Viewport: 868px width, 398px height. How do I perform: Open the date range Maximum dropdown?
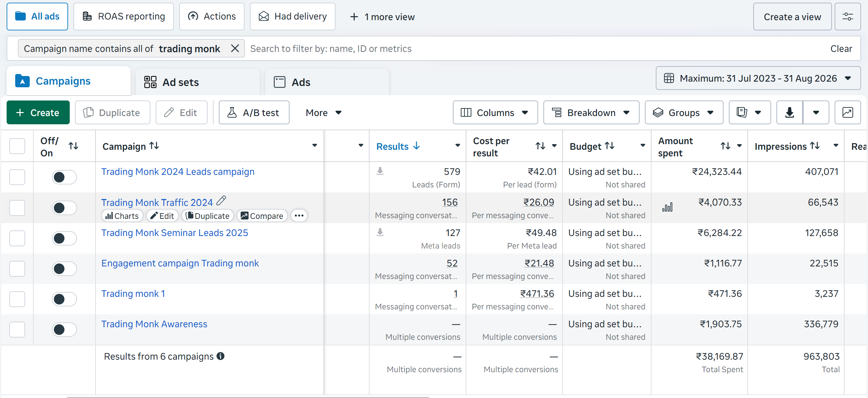click(x=758, y=78)
